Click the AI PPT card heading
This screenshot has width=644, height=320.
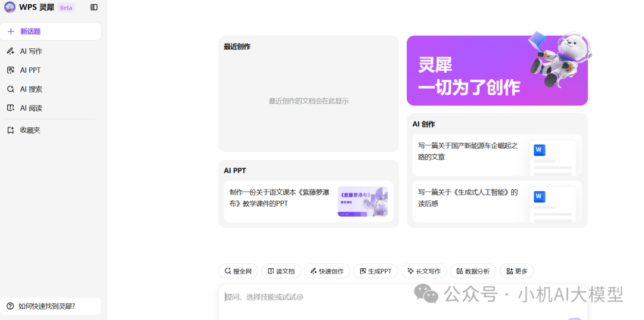(x=235, y=170)
